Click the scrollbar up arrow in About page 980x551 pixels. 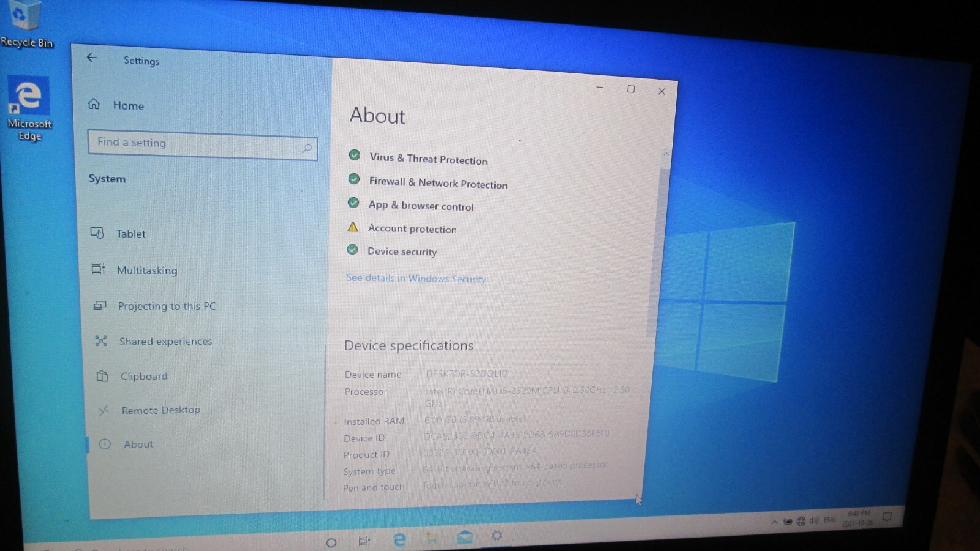pyautogui.click(x=666, y=154)
